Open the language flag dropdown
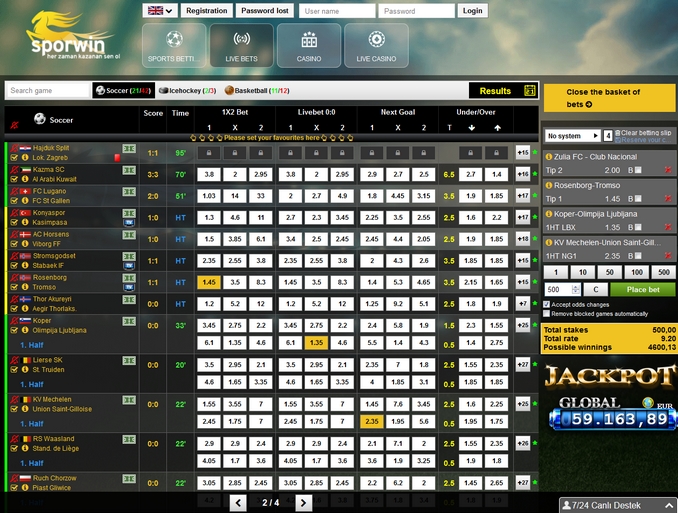 pos(160,11)
